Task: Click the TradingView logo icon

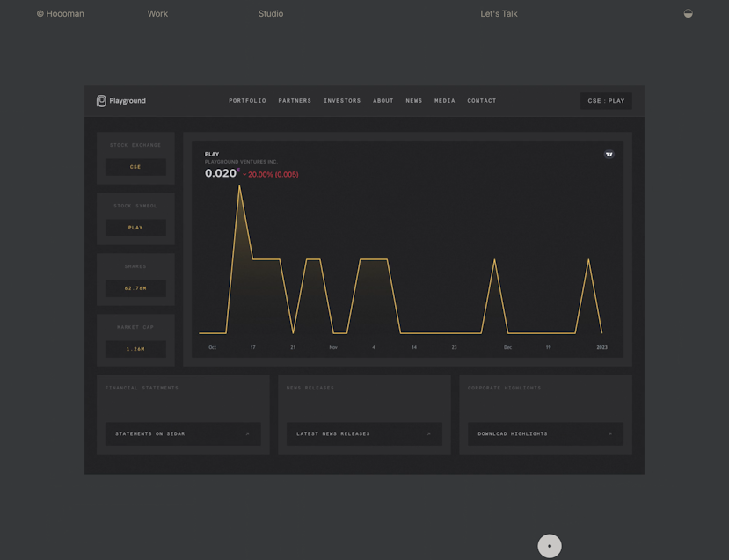Action: coord(609,155)
